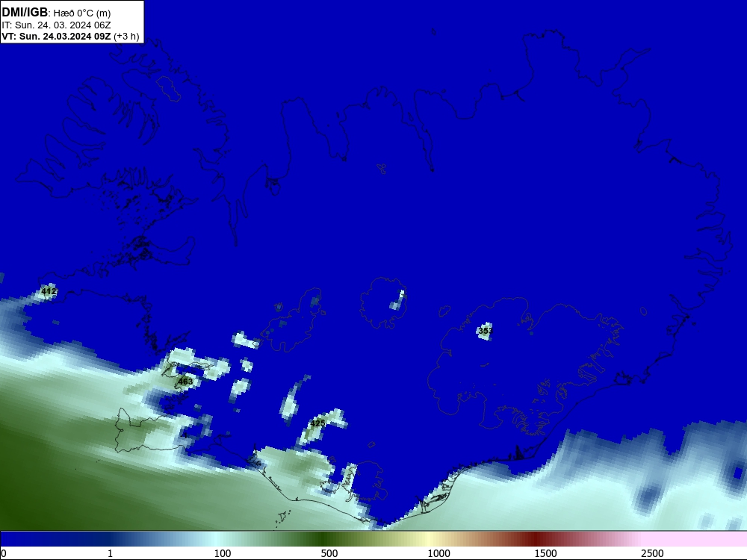The image size is (747, 560).
Task: Click the 500 value on color scale
Action: click(x=329, y=553)
